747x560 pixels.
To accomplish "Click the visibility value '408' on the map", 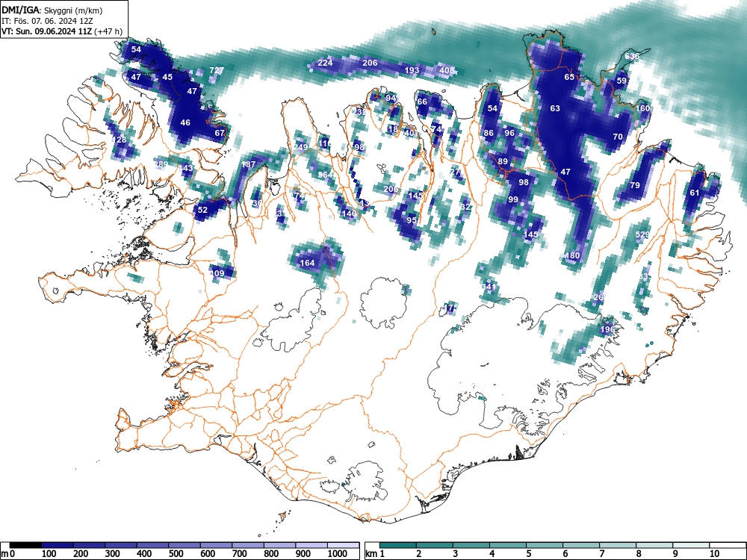I will pos(447,70).
